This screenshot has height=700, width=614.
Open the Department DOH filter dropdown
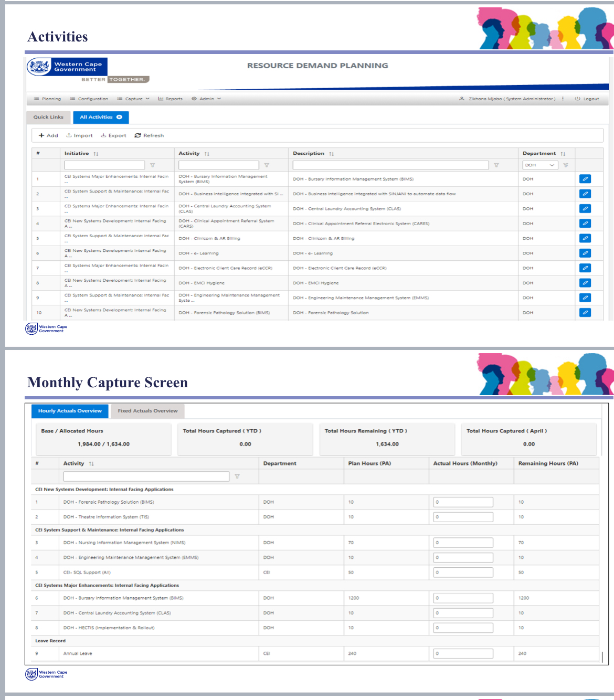539,165
